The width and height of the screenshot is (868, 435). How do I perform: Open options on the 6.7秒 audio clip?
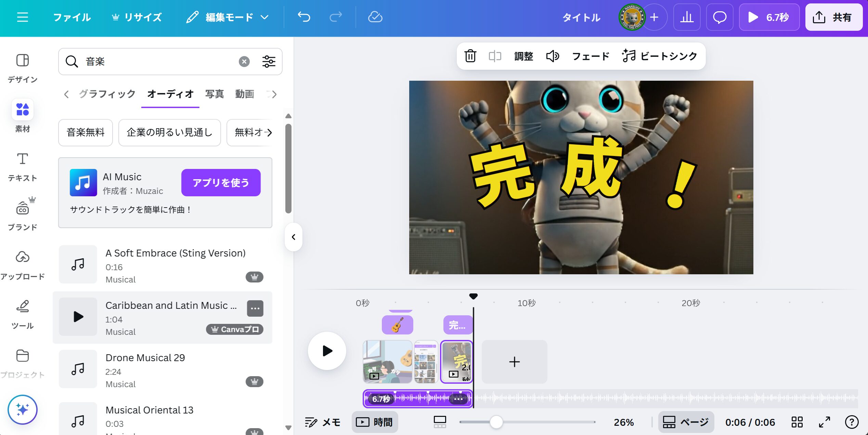pyautogui.click(x=458, y=399)
